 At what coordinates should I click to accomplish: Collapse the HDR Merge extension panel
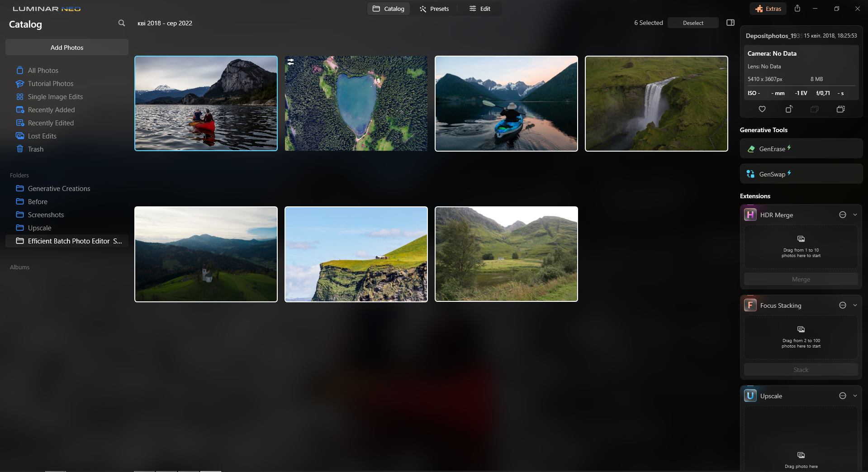coord(855,215)
